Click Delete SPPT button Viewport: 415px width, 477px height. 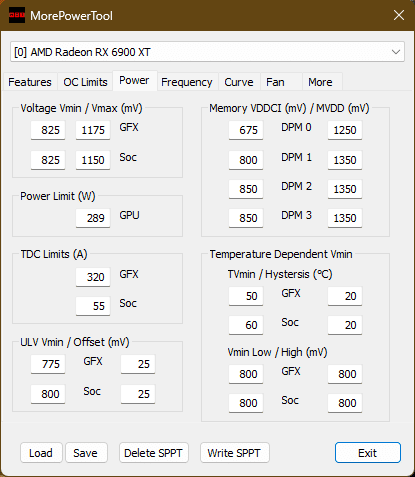pyautogui.click(x=154, y=453)
